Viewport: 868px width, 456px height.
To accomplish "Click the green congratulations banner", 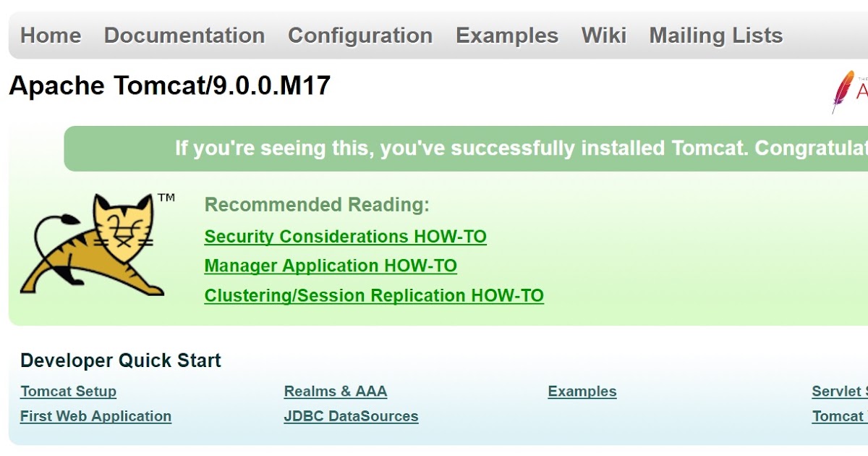I will (x=466, y=148).
